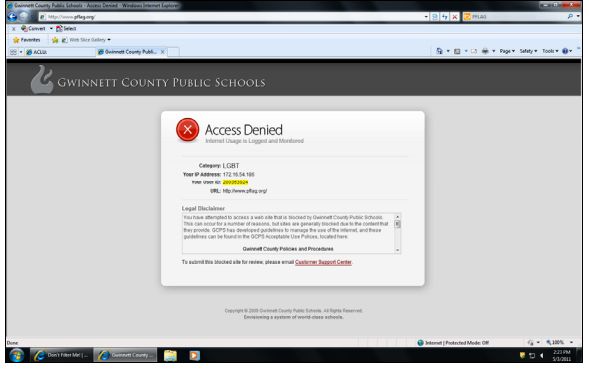Open the Page menu

pos(507,51)
